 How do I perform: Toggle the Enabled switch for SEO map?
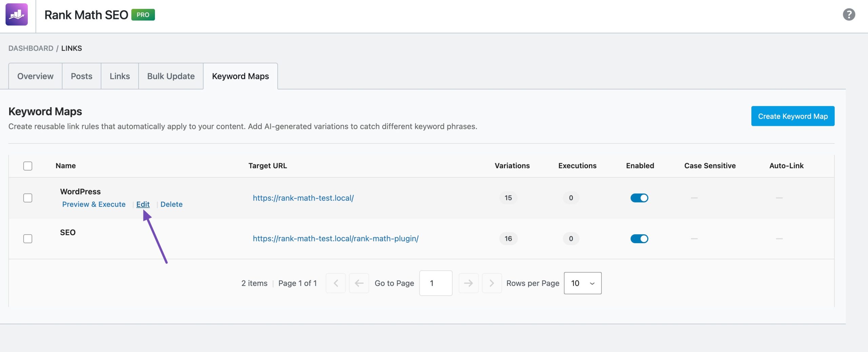(x=639, y=238)
